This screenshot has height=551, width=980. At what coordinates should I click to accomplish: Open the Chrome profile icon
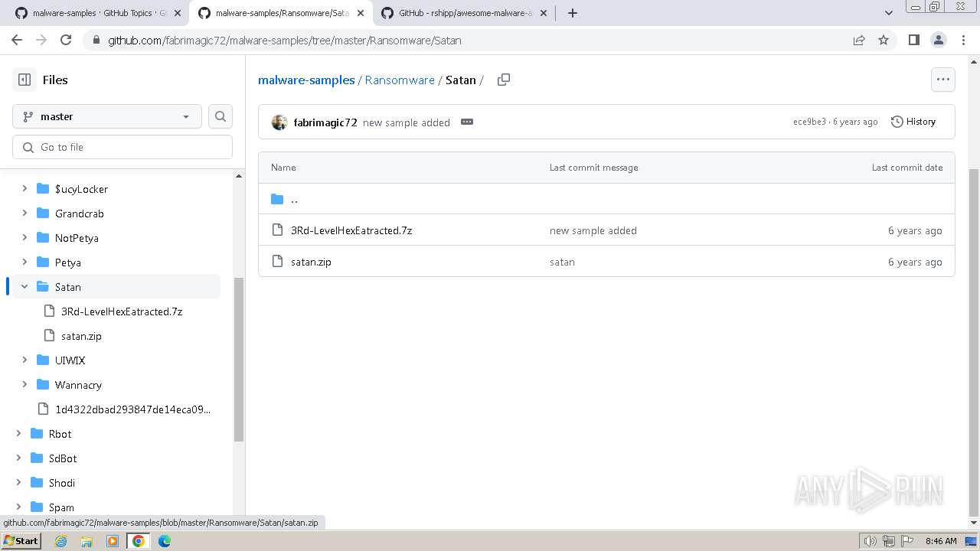tap(938, 40)
